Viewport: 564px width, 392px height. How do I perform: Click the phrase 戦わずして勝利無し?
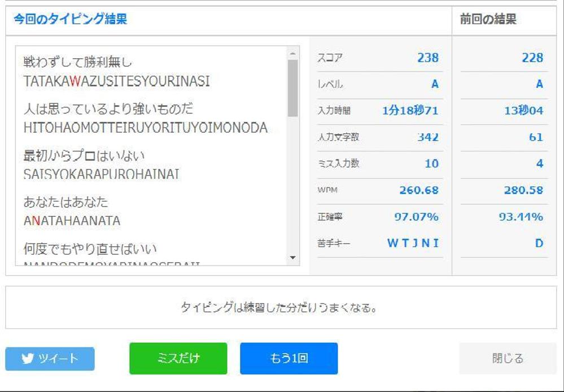click(78, 62)
